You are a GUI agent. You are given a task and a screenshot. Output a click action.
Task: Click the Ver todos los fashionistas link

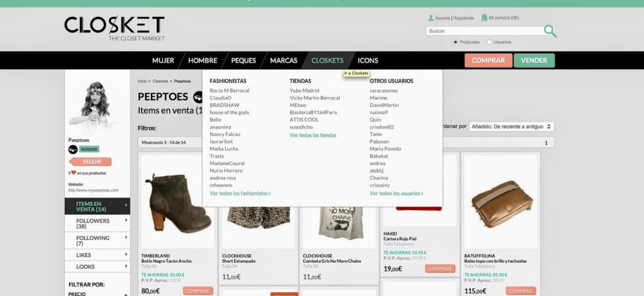[x=240, y=193]
